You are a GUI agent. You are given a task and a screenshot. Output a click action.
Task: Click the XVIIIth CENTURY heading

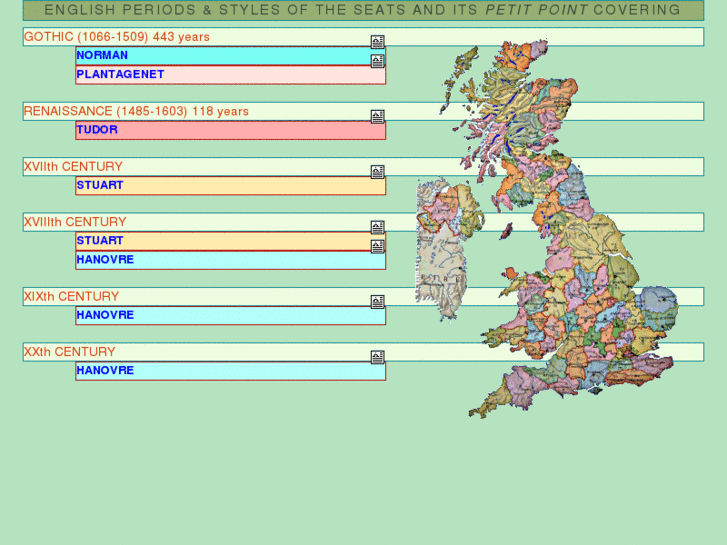[75, 222]
